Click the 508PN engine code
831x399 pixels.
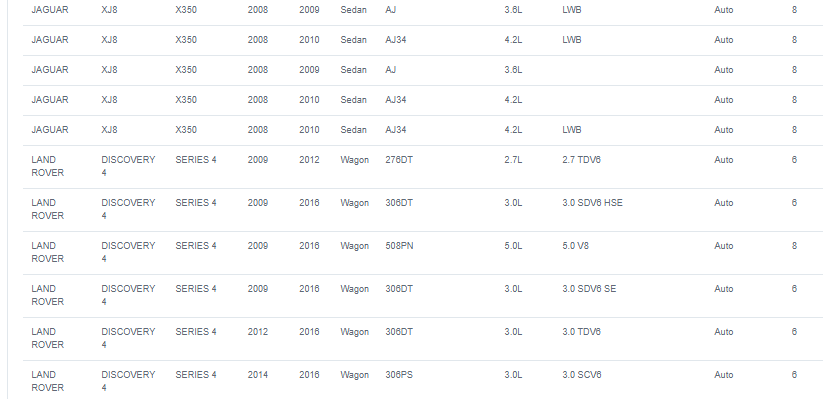click(x=399, y=245)
